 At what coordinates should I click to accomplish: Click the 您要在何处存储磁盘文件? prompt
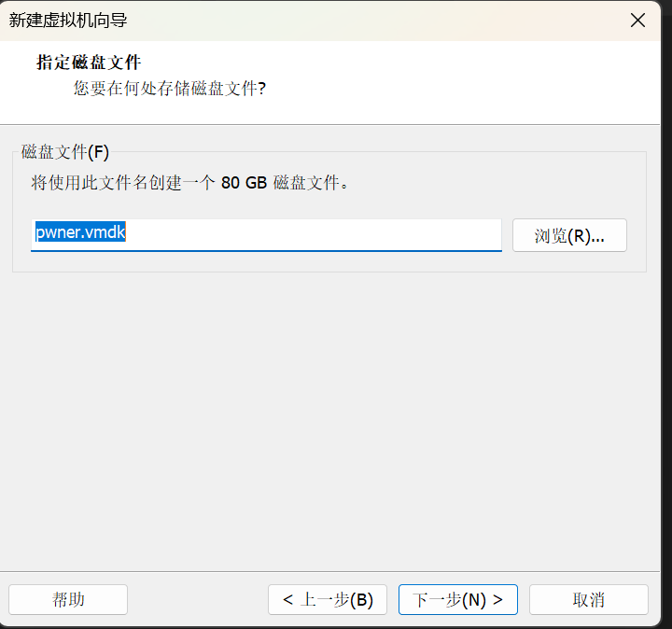click(170, 89)
